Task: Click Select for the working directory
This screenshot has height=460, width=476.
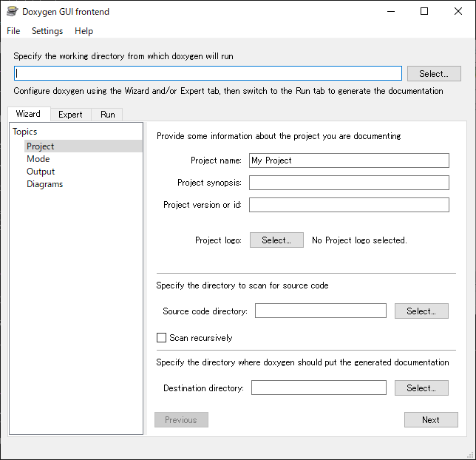Action: point(434,74)
